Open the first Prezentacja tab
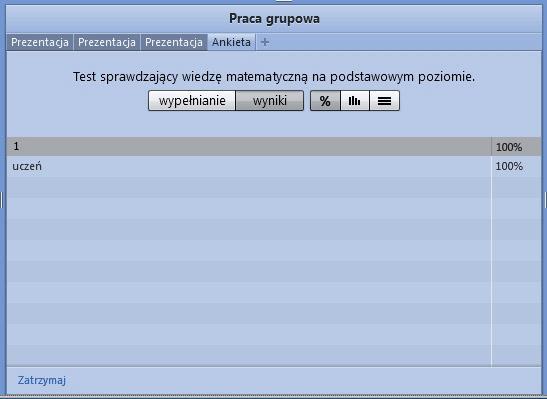Image resolution: width=547 pixels, height=399 pixels. (x=40, y=42)
